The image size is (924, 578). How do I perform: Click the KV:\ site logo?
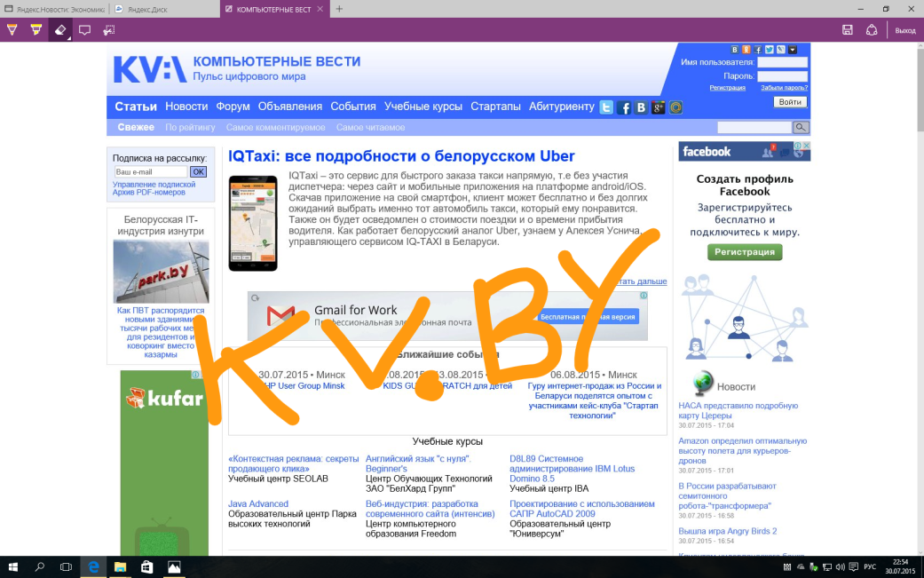pos(150,69)
